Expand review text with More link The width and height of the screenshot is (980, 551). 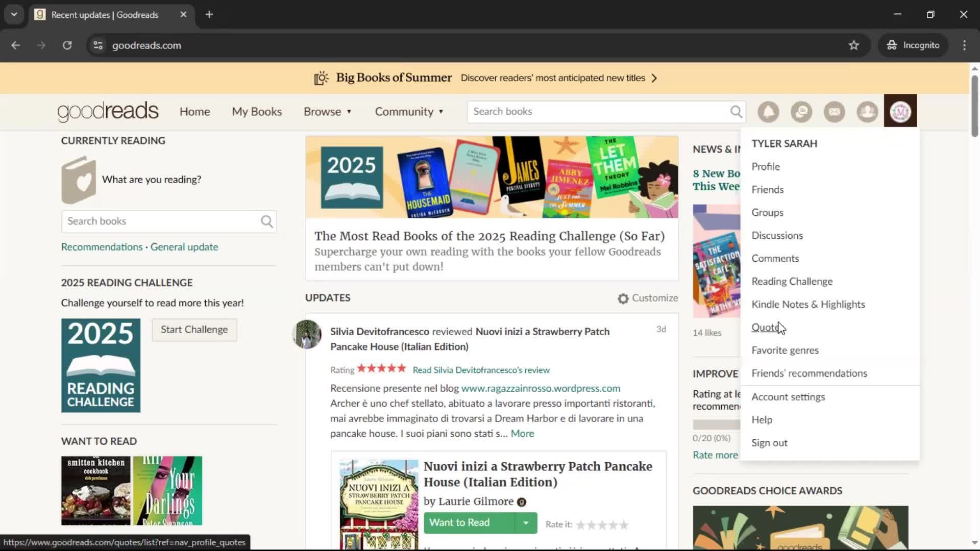coord(523,434)
